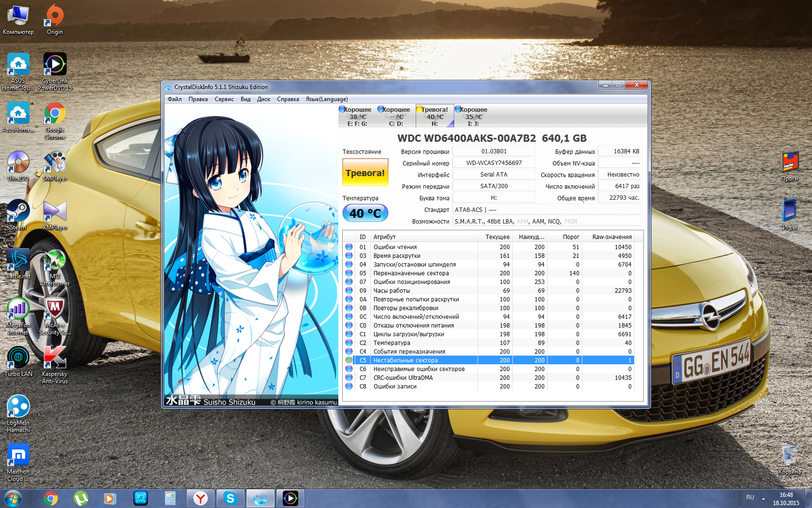The height and width of the screenshot is (508, 812).
Task: Open the Правка menu
Action: (x=198, y=99)
